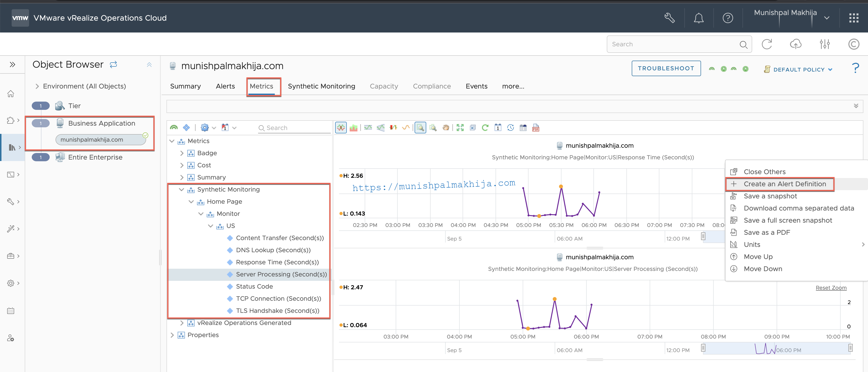This screenshot has width=868, height=372.
Task: Expand the collapsed bar with double chevron
Action: 856,106
